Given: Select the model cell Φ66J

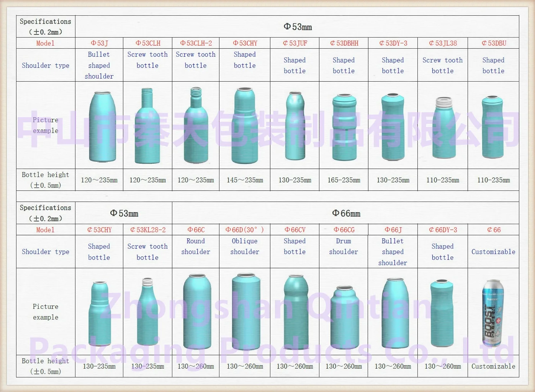Looking at the screenshot, I should 393,230.
